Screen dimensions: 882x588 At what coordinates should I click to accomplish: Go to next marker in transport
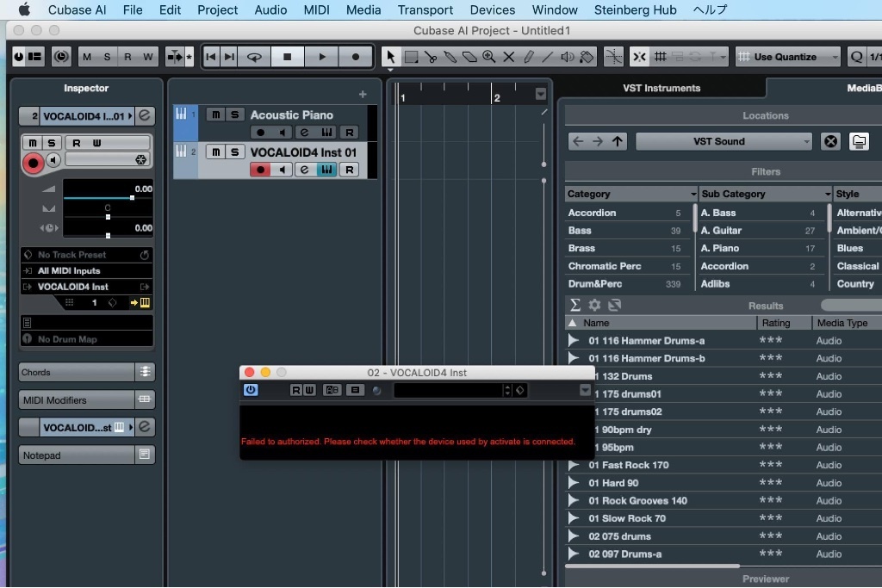229,57
